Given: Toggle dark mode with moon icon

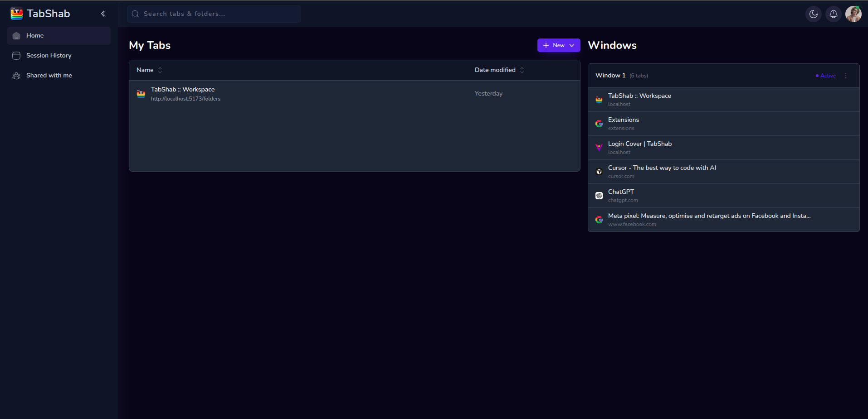Looking at the screenshot, I should pos(813,14).
